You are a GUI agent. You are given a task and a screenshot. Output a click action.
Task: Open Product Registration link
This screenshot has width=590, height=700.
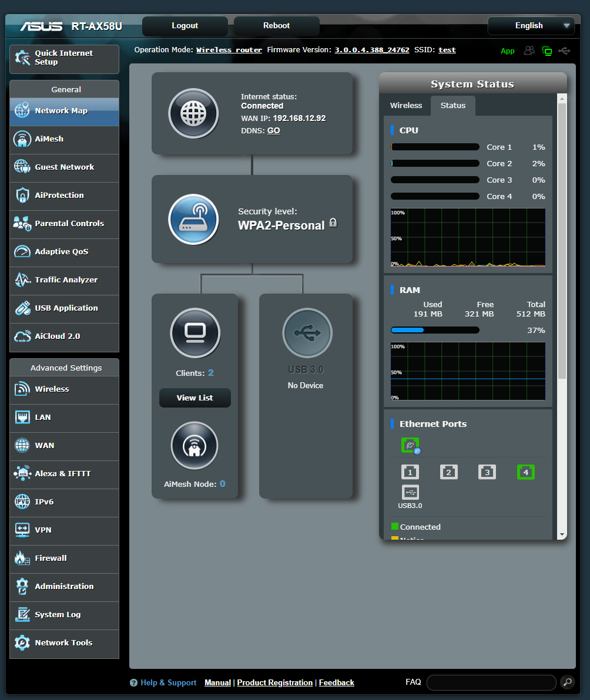click(274, 682)
